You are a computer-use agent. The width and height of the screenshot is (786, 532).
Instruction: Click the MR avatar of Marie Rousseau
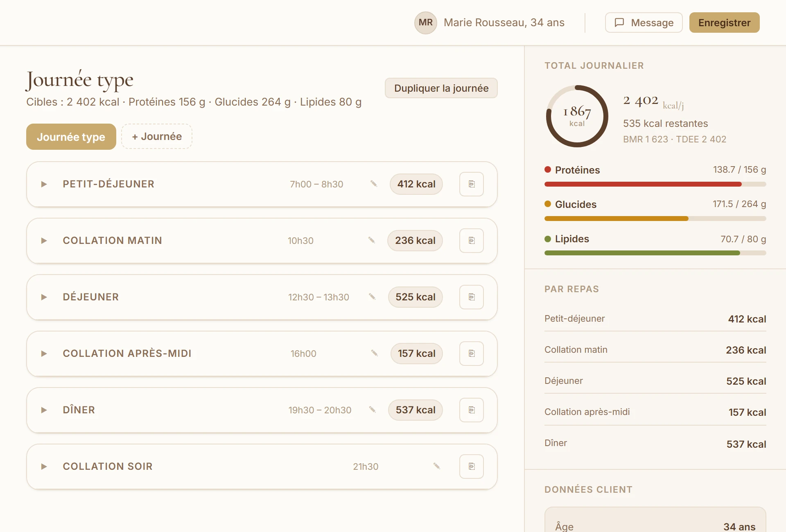426,23
